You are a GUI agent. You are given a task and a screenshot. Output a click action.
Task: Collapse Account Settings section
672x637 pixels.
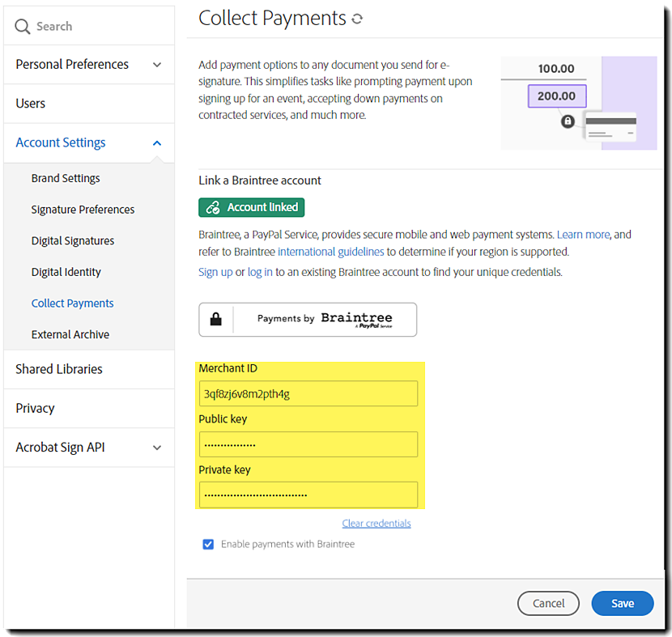pos(157,143)
